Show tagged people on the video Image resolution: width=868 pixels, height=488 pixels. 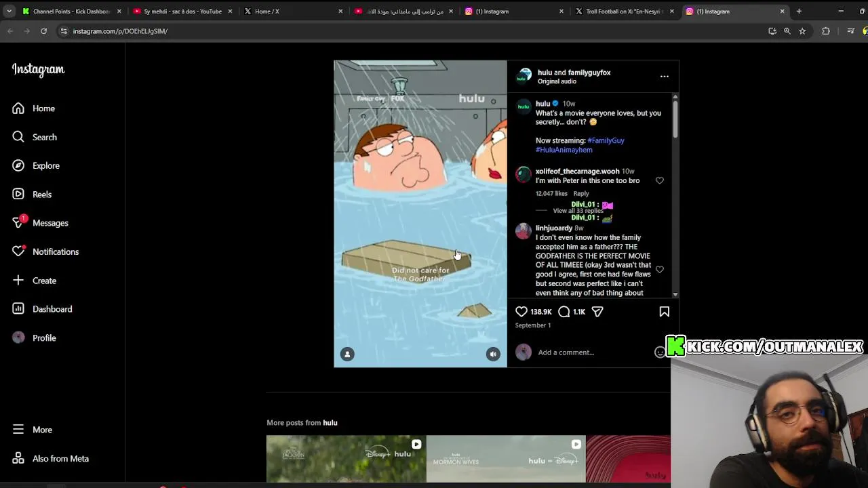pyautogui.click(x=347, y=354)
